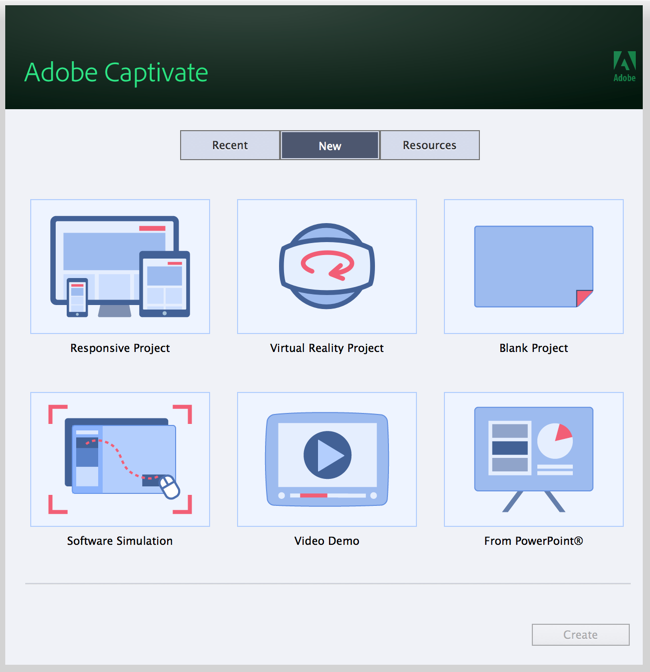
Task: Choose the Video Demo play icon
Action: click(327, 459)
